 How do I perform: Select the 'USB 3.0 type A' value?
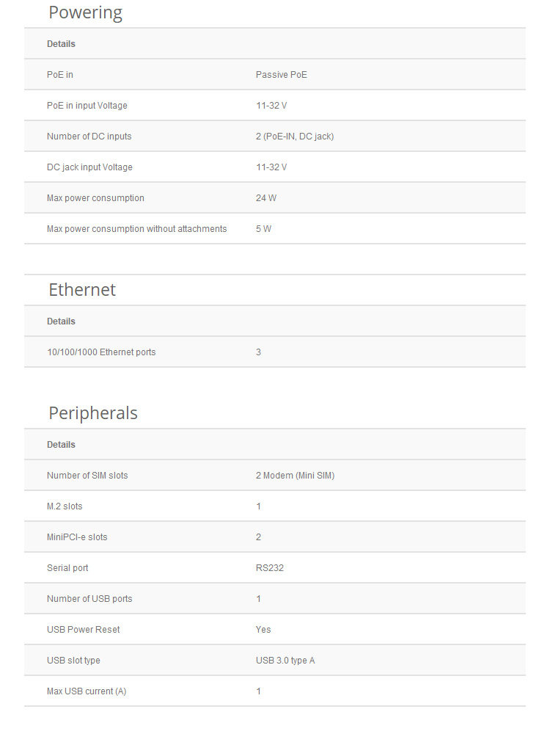tap(285, 661)
